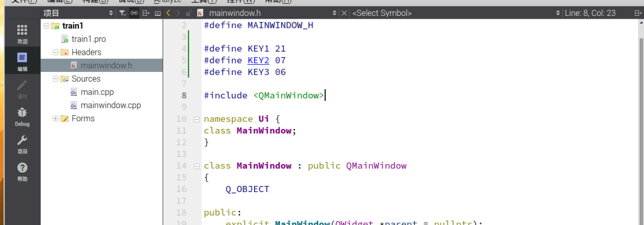The width and height of the screenshot is (644, 225).
Task: Go forward in editor navigation history
Action: (x=179, y=13)
